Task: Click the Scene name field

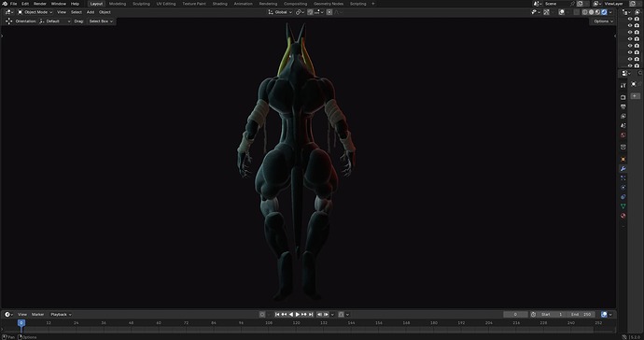Action: pyautogui.click(x=556, y=4)
